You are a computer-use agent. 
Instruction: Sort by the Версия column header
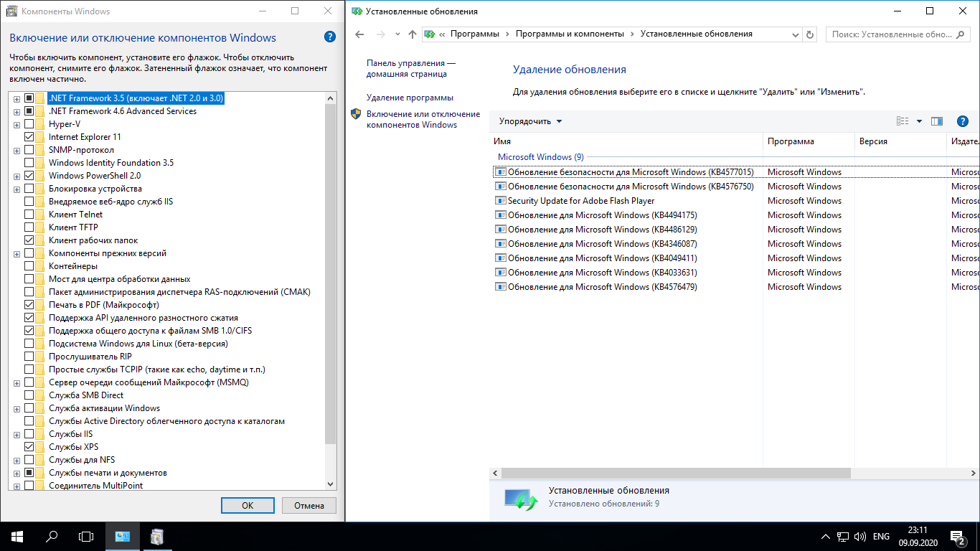(901, 141)
